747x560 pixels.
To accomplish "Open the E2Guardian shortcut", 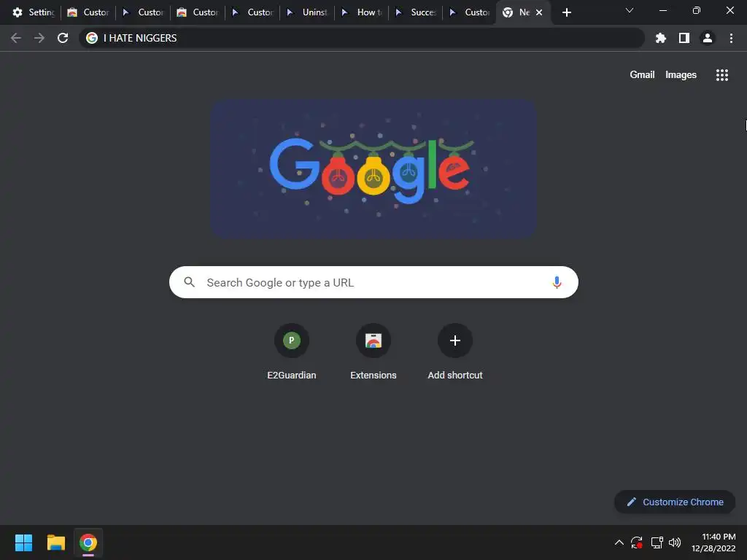I will (292, 351).
